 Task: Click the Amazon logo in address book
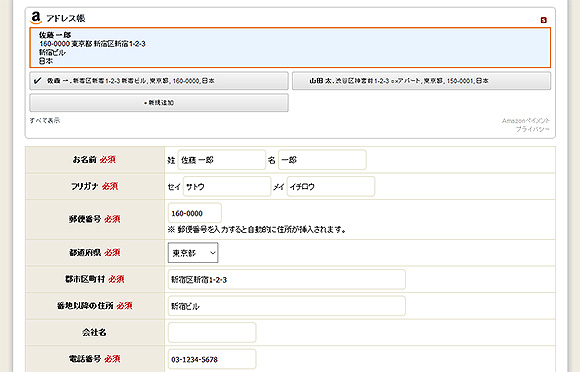(36, 18)
